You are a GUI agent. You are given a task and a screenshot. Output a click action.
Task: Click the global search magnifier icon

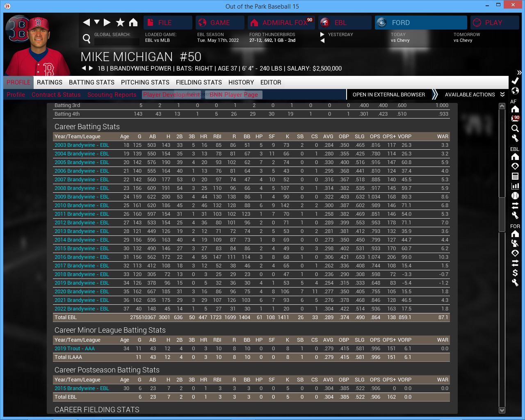click(87, 39)
